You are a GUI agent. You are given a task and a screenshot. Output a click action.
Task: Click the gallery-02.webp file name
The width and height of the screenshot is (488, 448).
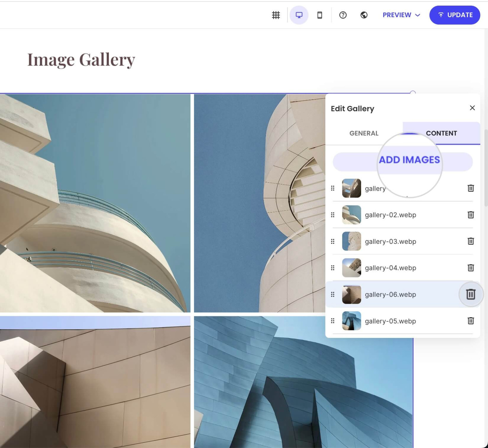(390, 215)
